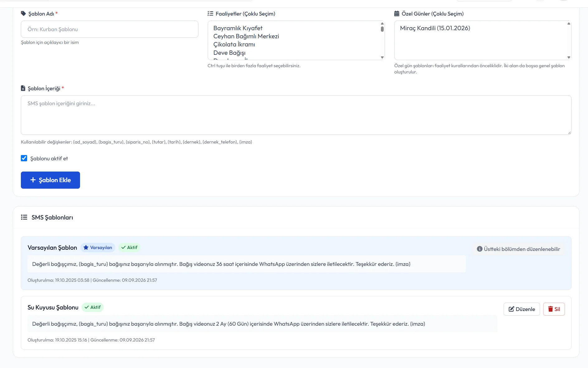This screenshot has width=588, height=368.
Task: Click the Faaliyetler list scroll up arrow
Action: (x=382, y=23)
